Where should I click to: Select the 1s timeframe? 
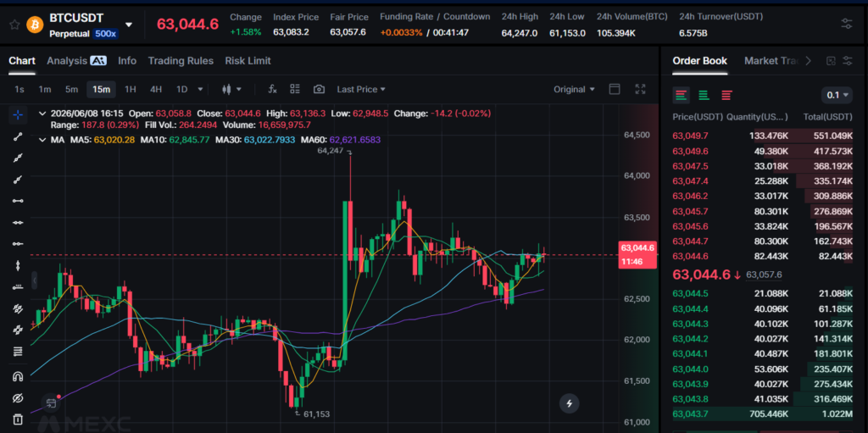click(19, 89)
